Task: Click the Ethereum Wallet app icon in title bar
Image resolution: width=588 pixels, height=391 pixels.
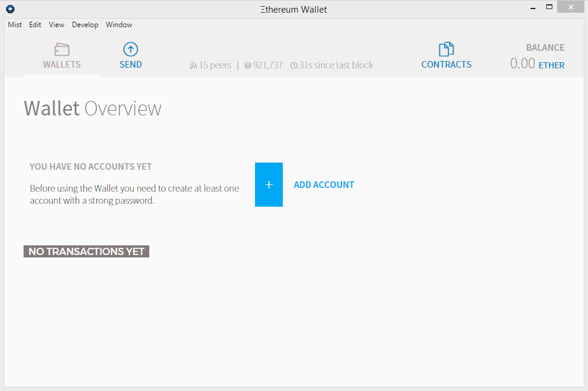Action: (10, 9)
